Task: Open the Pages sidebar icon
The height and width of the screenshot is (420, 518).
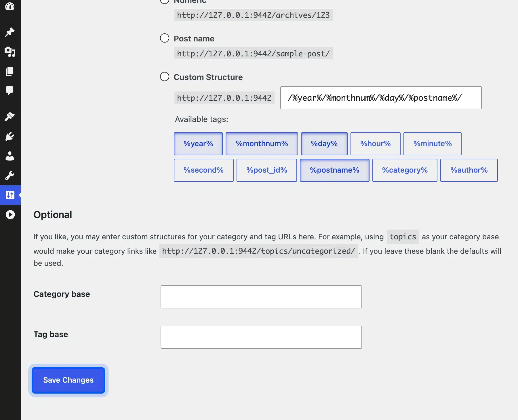Action: pos(10,71)
